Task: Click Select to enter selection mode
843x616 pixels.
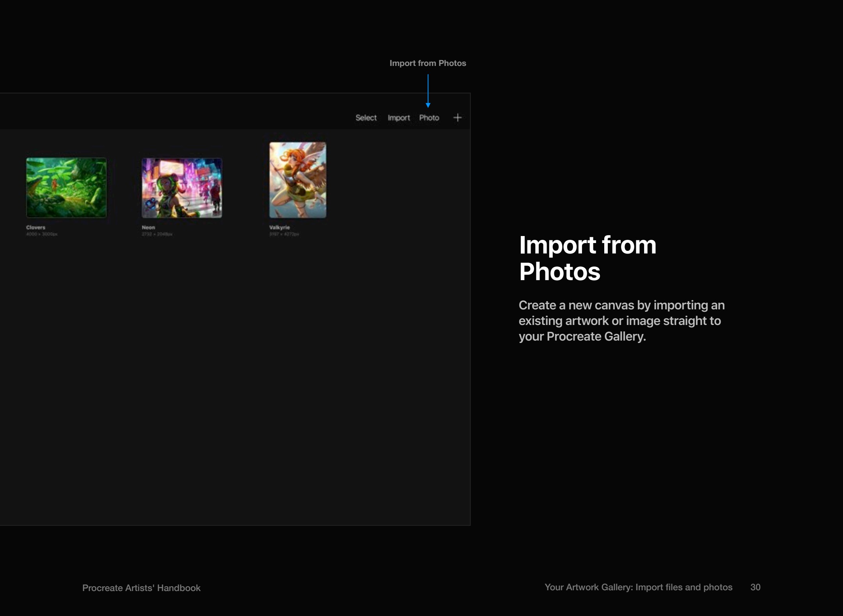Action: 366,117
